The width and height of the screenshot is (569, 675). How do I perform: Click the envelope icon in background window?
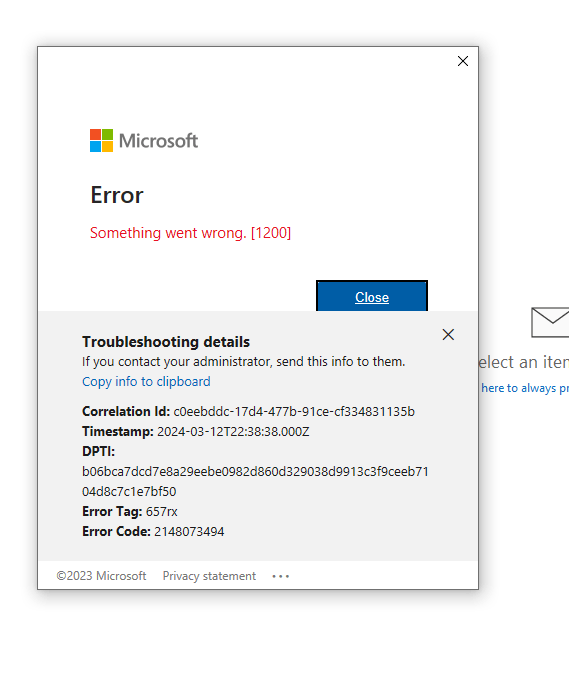coord(550,322)
